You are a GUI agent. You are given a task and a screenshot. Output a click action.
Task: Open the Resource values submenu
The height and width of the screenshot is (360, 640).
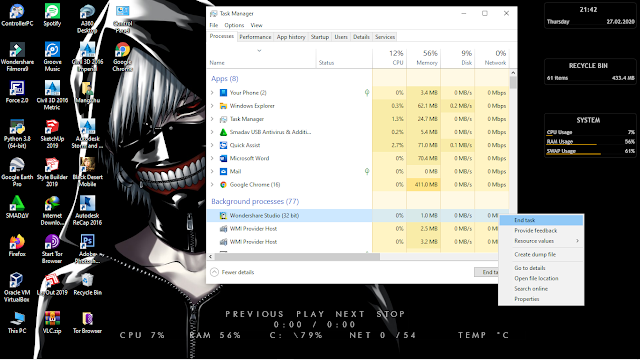(x=541, y=241)
